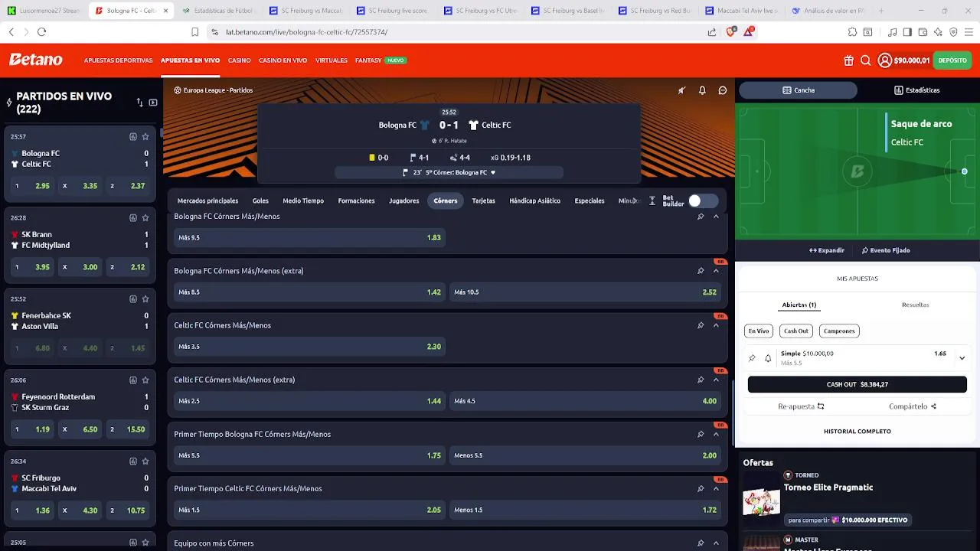Screen dimensions: 980x551
Task: Favorite the SK Brann vs Midtjylland match star
Action: (x=145, y=218)
